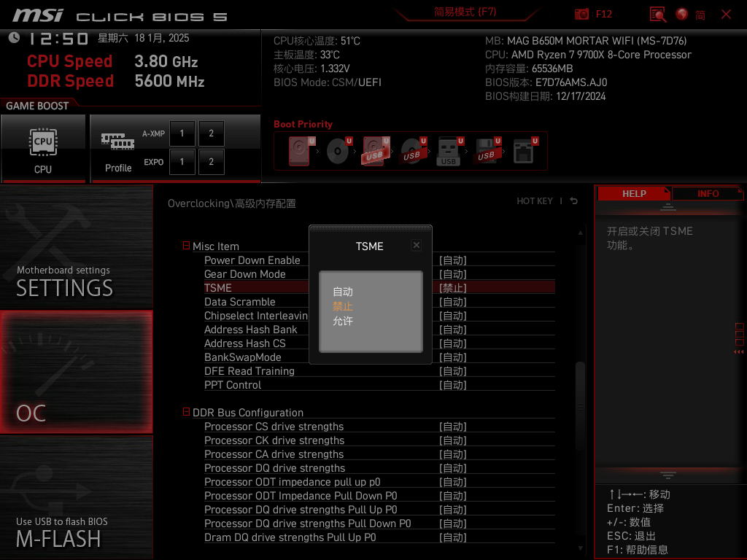This screenshot has height=560, width=747.
Task: Collapse the Misc Item group
Action: click(x=186, y=246)
